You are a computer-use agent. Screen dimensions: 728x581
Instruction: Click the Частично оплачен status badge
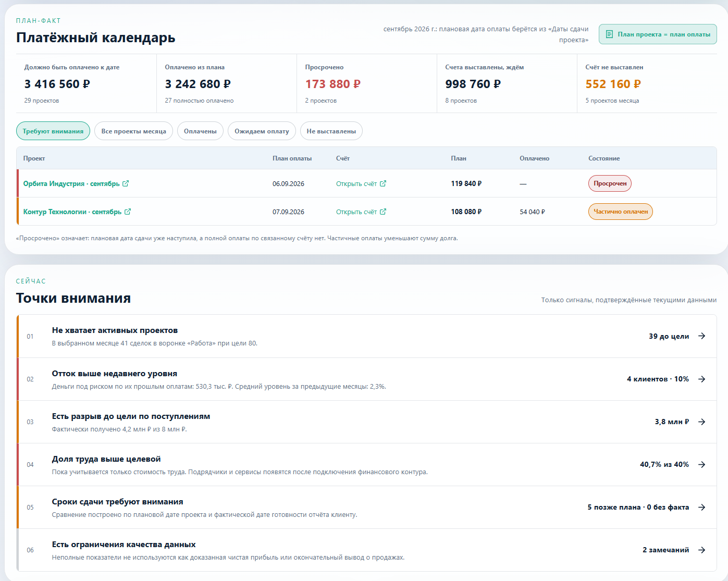(621, 212)
